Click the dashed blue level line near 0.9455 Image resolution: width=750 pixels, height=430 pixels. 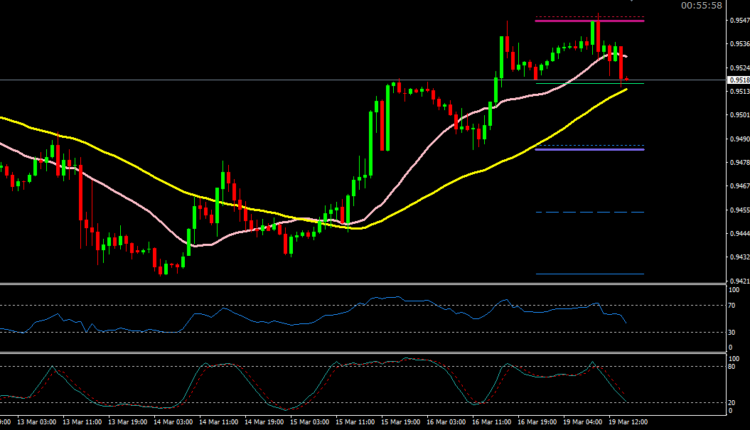coord(575,213)
